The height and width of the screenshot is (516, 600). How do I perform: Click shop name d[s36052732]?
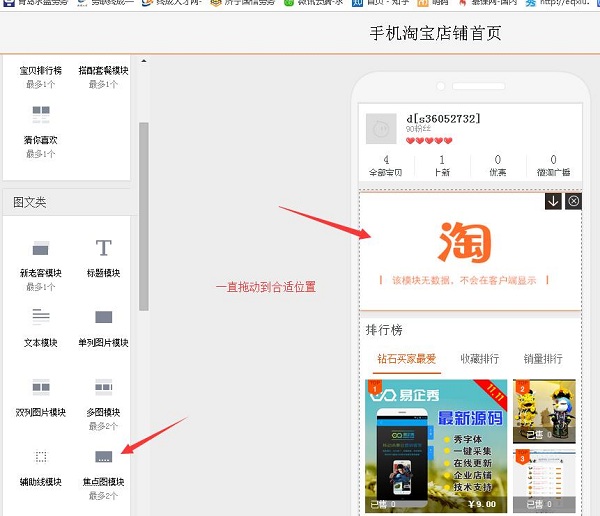click(x=443, y=119)
